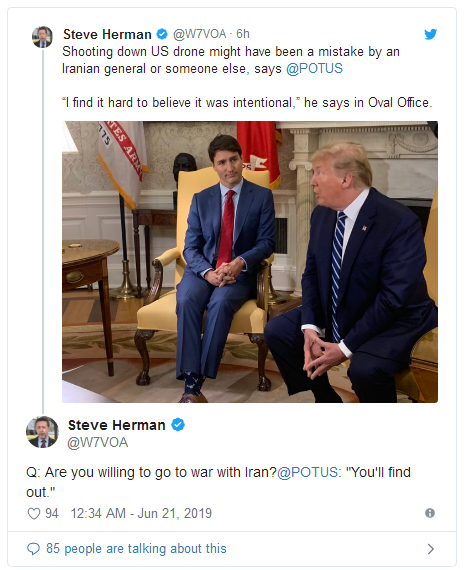Click Steve Herman's top profile avatar
This screenshot has width=466, height=570.
42,37
